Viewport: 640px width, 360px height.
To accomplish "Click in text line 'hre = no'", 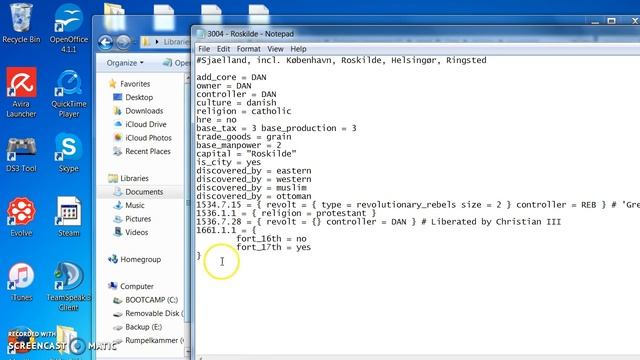I will [216, 120].
